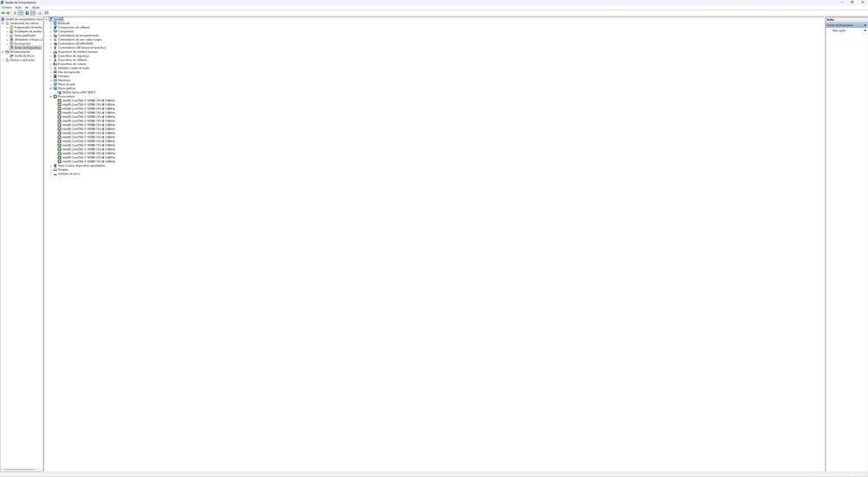The image size is (868, 477).
Task: Select Gestor de Dispositivos in left tree
Action: (x=28, y=48)
